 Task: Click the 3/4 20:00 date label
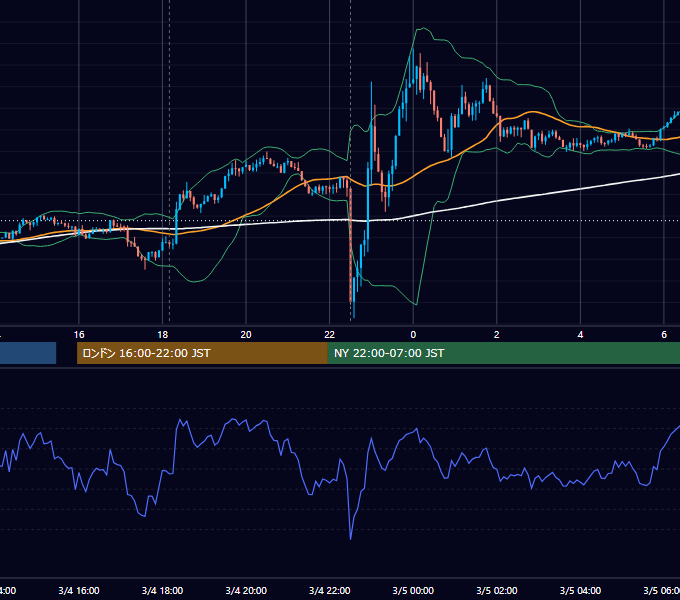246,590
